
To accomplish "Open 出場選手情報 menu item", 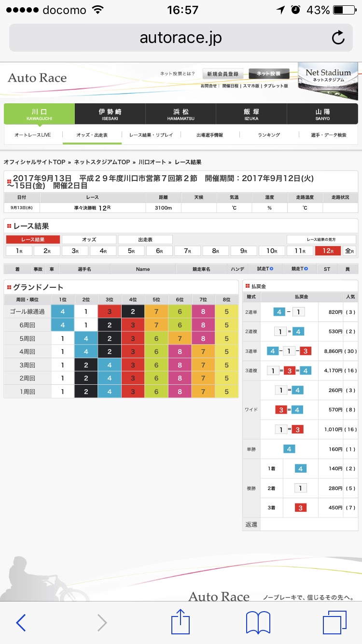I will 210,135.
